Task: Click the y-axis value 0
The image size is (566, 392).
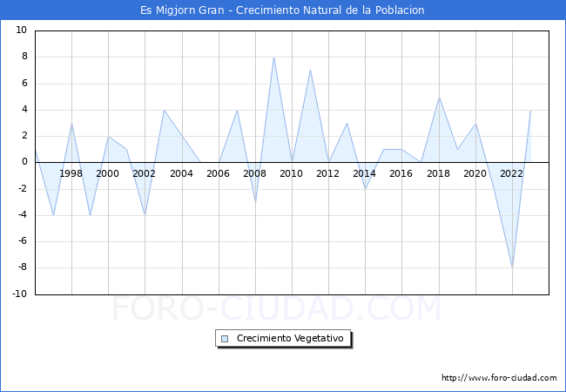Action: (x=24, y=162)
